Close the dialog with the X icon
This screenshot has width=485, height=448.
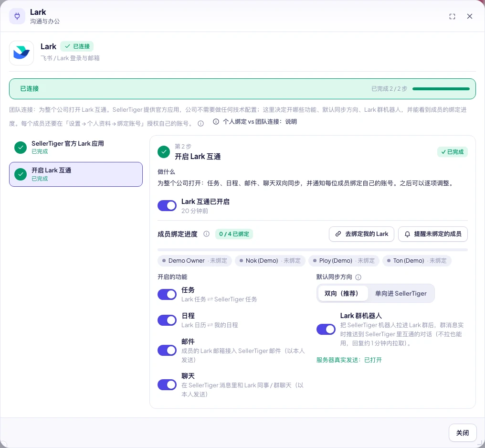pyautogui.click(x=470, y=16)
